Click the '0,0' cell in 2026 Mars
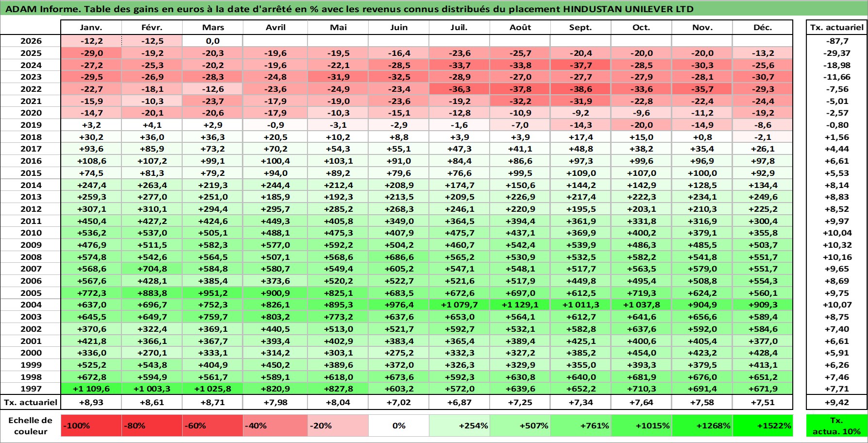 (213, 41)
